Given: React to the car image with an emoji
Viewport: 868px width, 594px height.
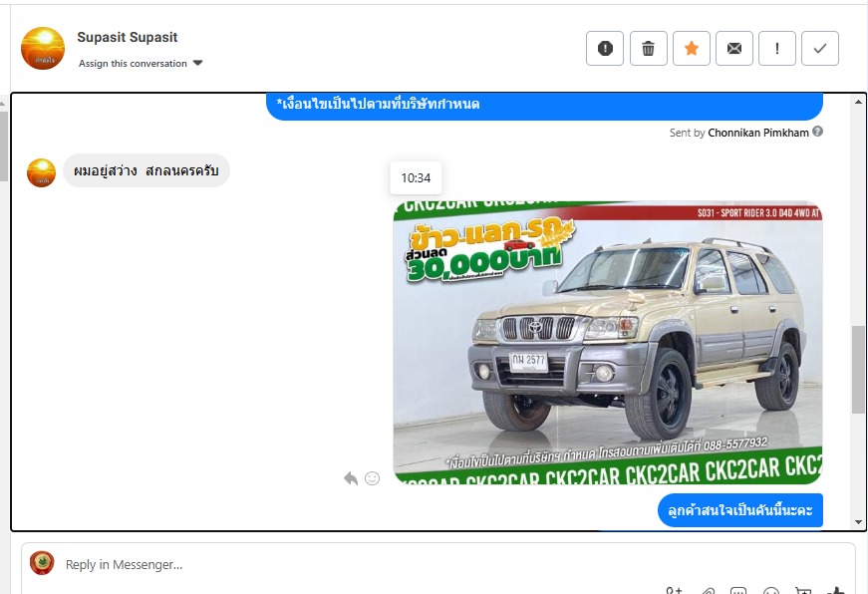Looking at the screenshot, I should coord(373,478).
